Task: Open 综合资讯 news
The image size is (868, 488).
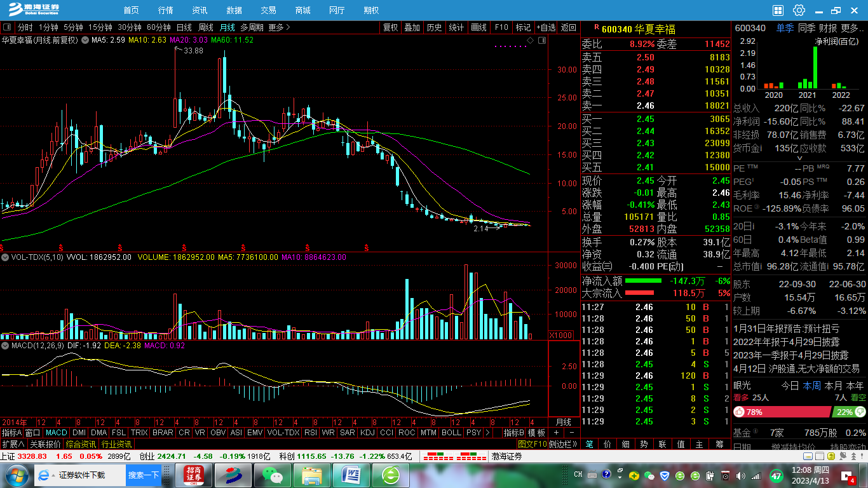Action: [x=81, y=444]
